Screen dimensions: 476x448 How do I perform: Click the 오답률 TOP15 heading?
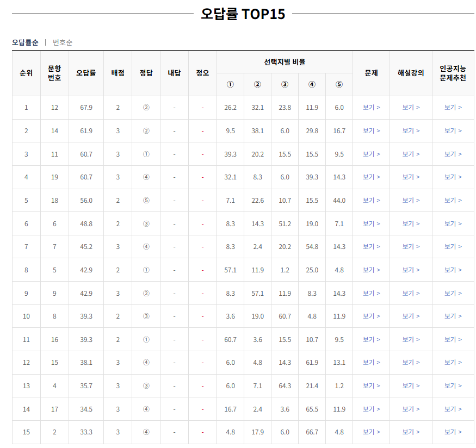(x=243, y=14)
